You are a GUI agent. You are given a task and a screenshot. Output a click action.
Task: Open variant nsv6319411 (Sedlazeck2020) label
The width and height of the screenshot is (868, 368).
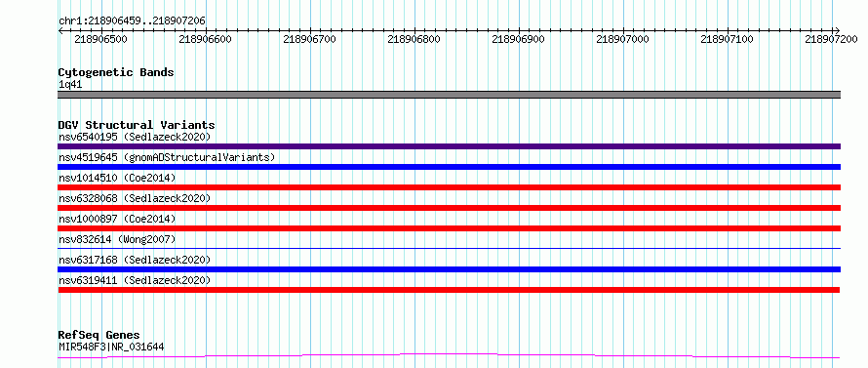pos(135,280)
